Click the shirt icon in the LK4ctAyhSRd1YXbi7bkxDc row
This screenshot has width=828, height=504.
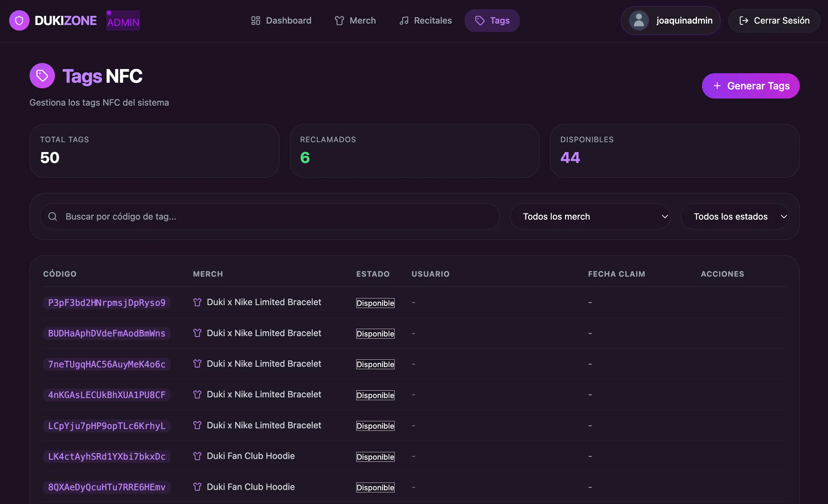[x=197, y=456]
